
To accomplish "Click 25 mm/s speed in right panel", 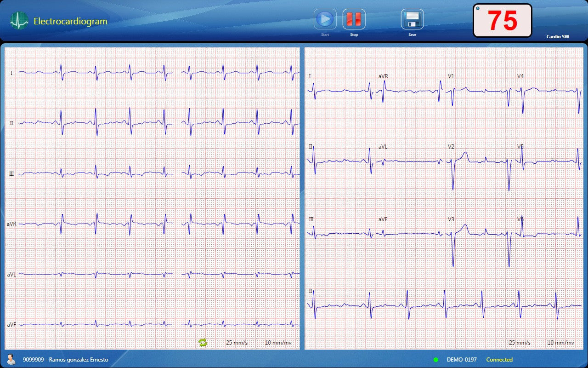I will [x=519, y=343].
